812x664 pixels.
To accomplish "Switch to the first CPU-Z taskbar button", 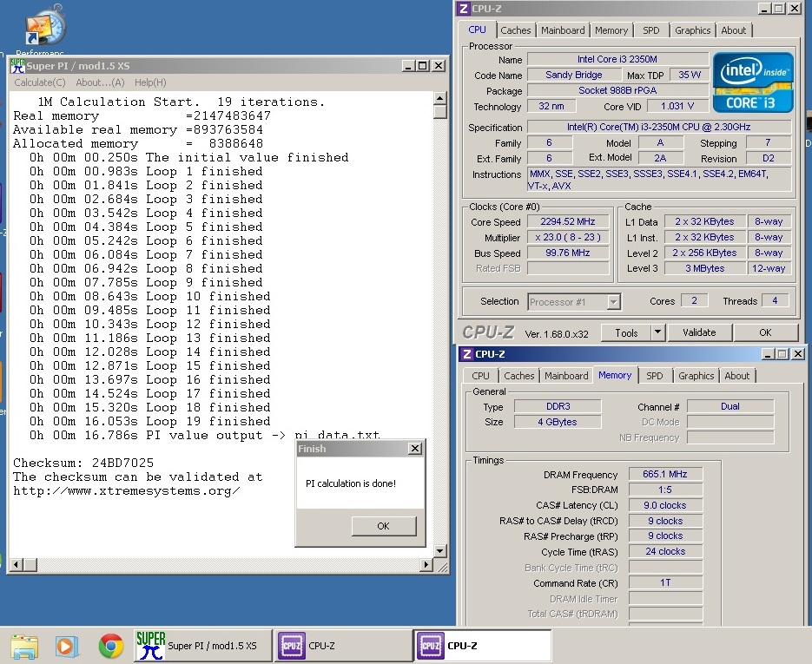I will (x=343, y=646).
